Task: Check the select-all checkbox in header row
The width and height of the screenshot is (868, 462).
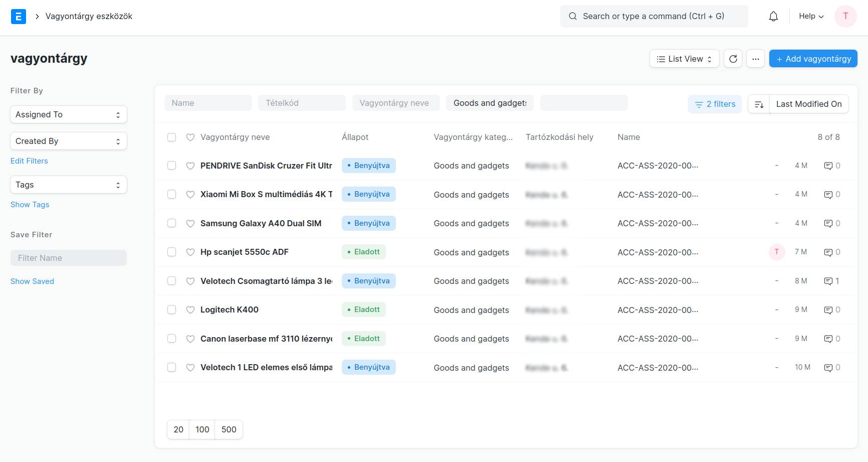Action: tap(172, 137)
